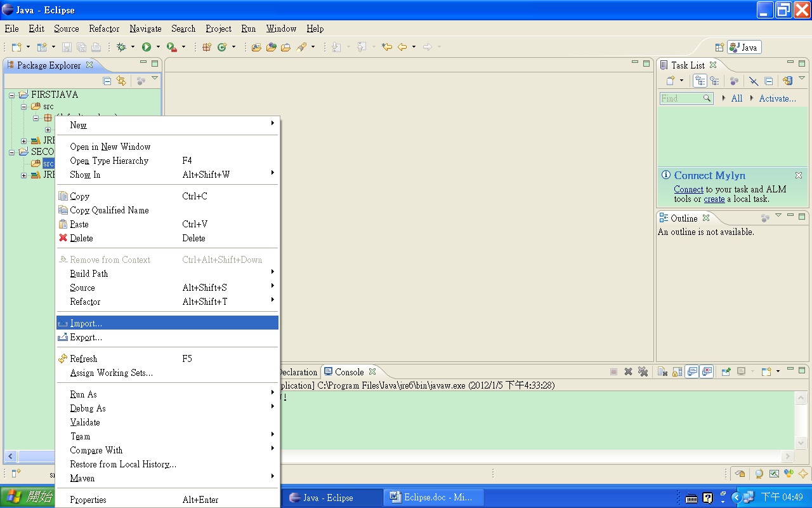Click the New wizard icon in main toolbar
Image resolution: width=812 pixels, height=508 pixels.
pyautogui.click(x=17, y=47)
